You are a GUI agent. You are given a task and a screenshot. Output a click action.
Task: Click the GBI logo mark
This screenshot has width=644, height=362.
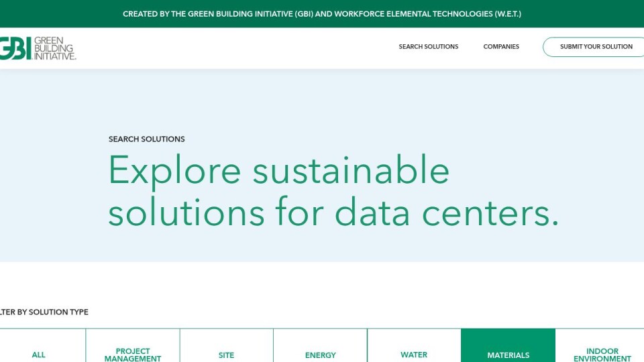click(15, 48)
